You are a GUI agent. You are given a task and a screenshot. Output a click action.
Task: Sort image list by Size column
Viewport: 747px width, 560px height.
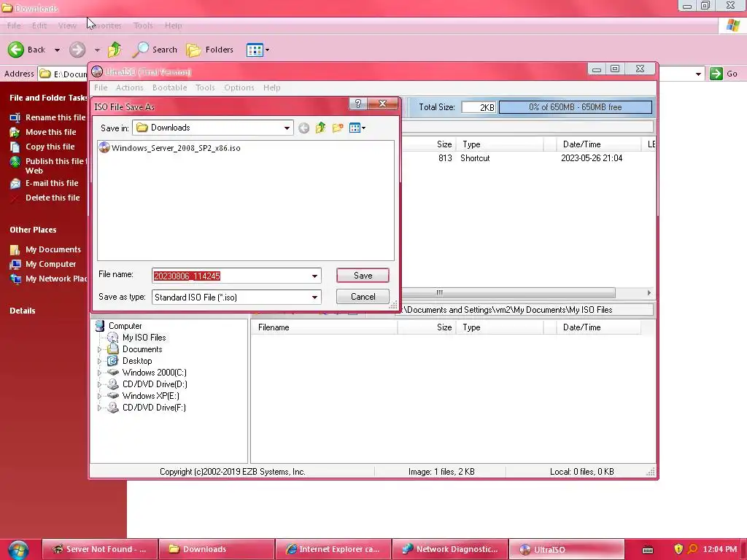coord(444,144)
